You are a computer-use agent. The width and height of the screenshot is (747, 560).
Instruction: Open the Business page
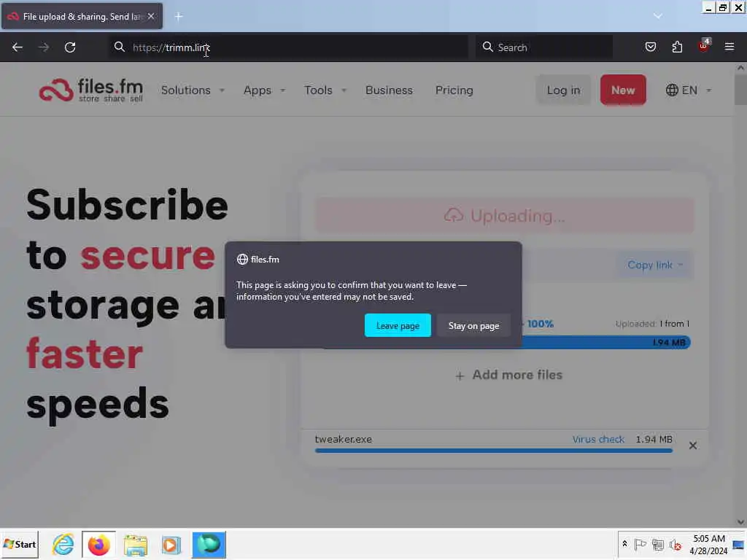(390, 90)
